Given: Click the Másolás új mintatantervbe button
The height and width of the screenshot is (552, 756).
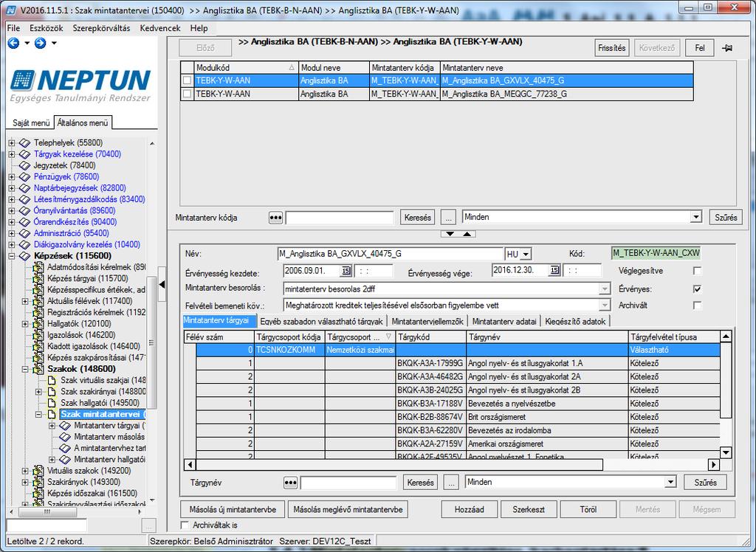Looking at the screenshot, I should (233, 510).
